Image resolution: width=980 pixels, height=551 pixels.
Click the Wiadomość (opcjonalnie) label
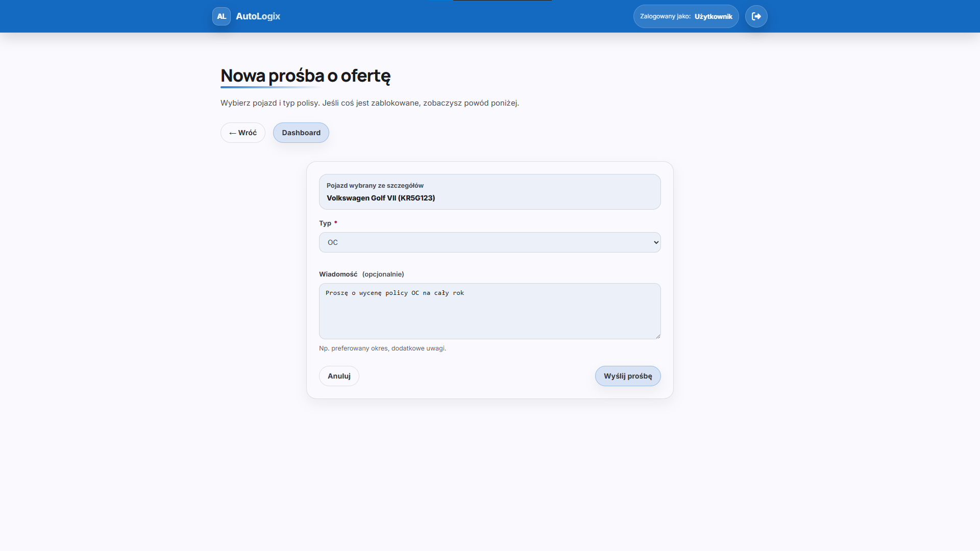pyautogui.click(x=361, y=274)
